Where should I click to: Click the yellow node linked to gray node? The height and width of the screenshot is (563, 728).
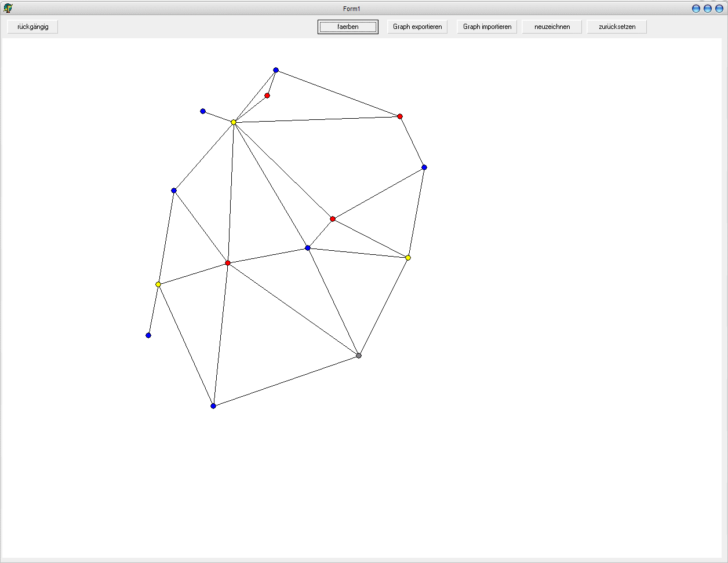coord(408,258)
